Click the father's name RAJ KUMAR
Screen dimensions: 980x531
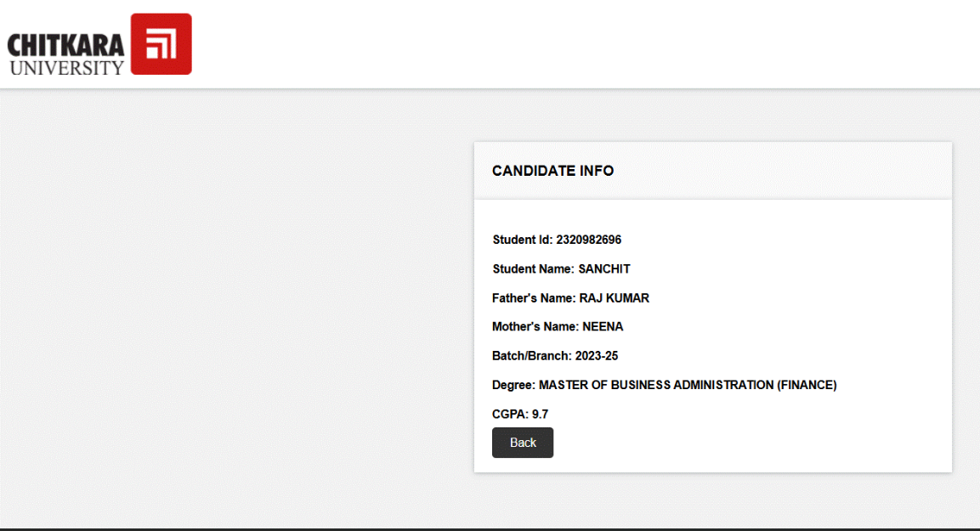(x=615, y=298)
